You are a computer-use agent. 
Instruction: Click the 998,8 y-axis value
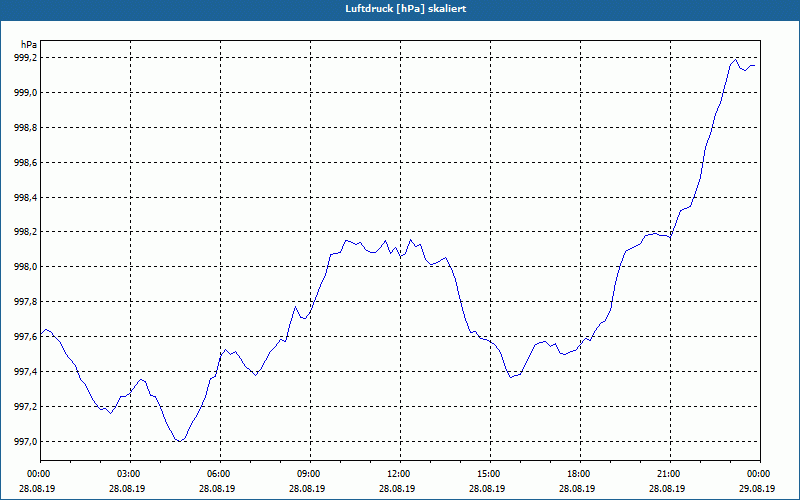(x=25, y=128)
